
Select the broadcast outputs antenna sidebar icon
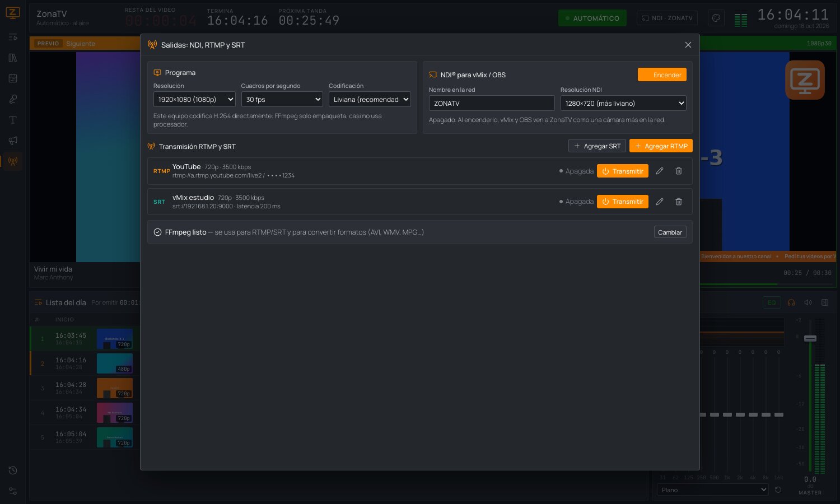(x=13, y=161)
